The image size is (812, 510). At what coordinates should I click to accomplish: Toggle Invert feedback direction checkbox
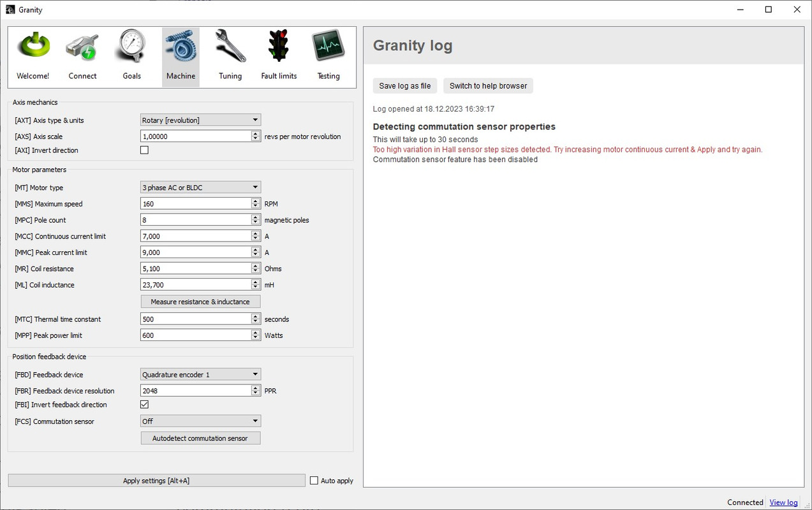tap(144, 405)
